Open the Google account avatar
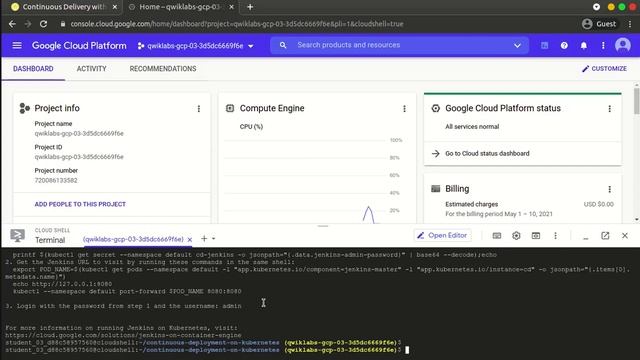The height and width of the screenshot is (360, 640). point(622,45)
